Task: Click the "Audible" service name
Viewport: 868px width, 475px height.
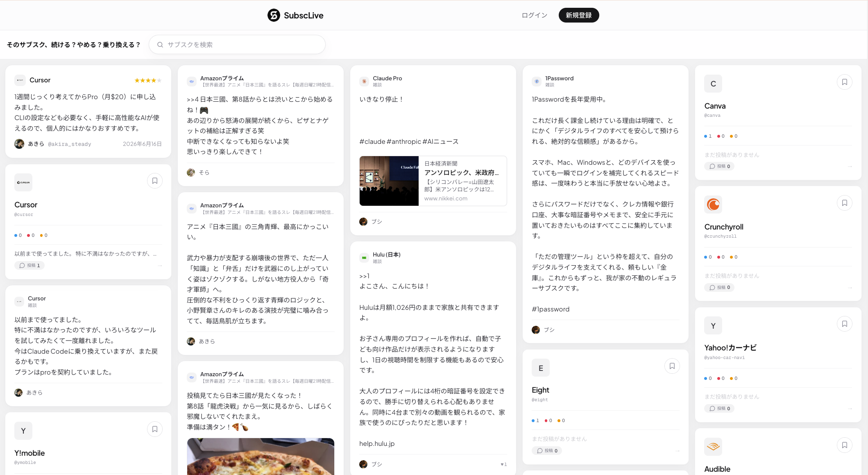Action: pyautogui.click(x=717, y=469)
